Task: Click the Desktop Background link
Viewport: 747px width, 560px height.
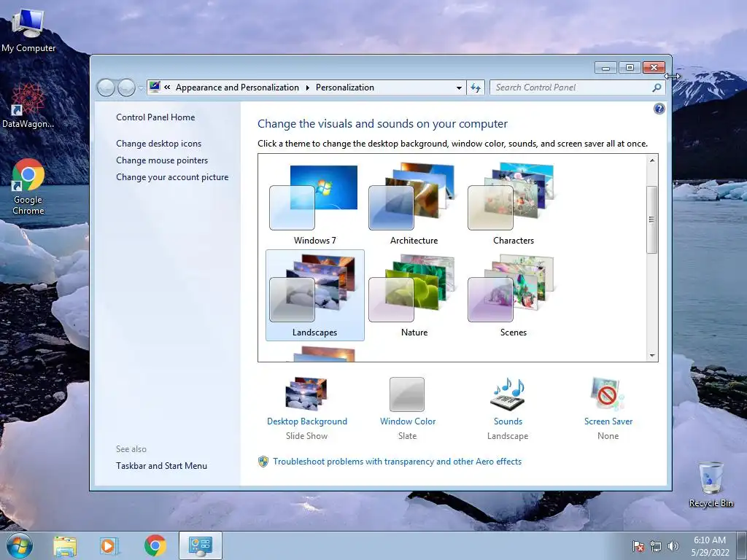Action: [x=307, y=421]
